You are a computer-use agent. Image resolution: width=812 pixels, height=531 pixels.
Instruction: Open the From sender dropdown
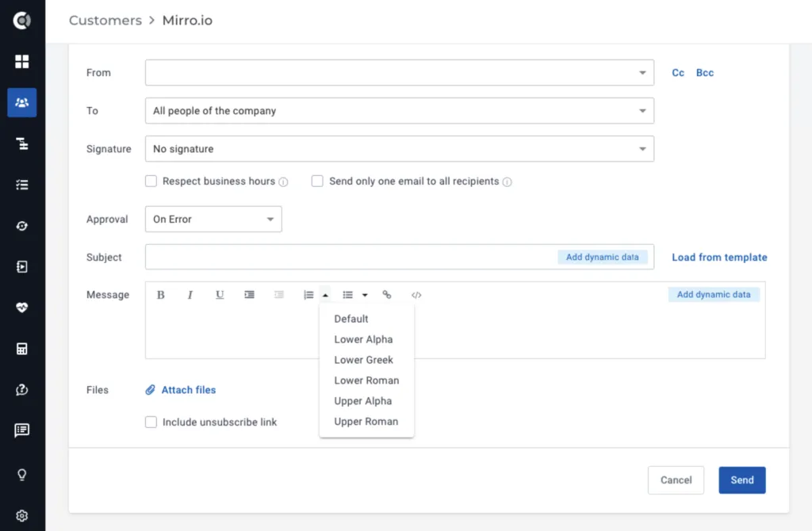400,72
